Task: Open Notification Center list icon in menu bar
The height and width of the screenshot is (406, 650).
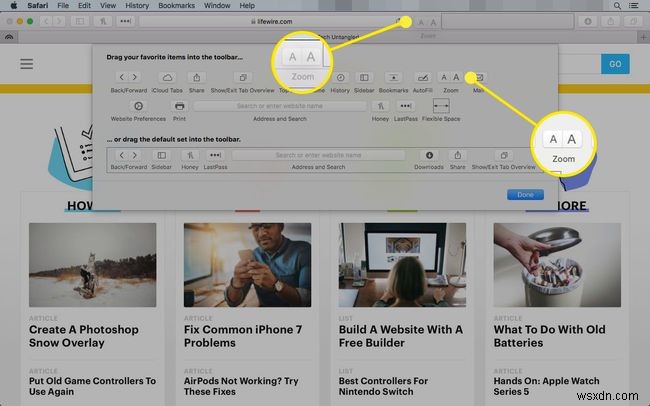Action: pos(634,5)
